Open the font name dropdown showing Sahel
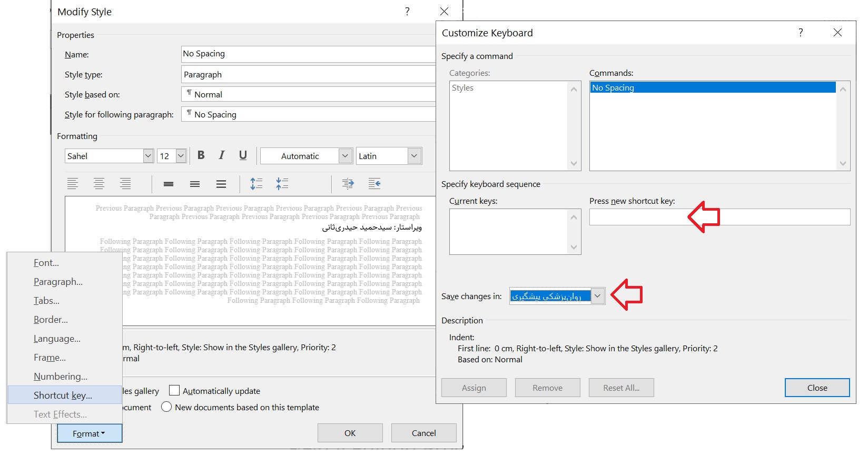 [x=148, y=156]
